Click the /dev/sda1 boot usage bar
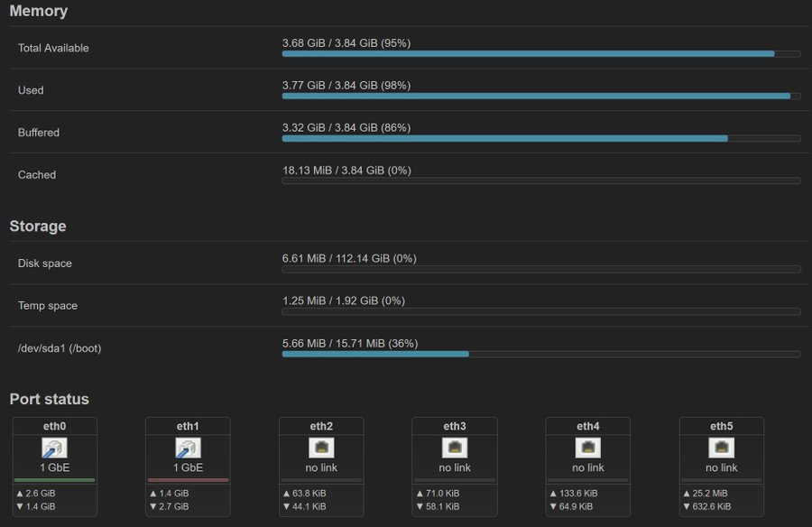 541,355
